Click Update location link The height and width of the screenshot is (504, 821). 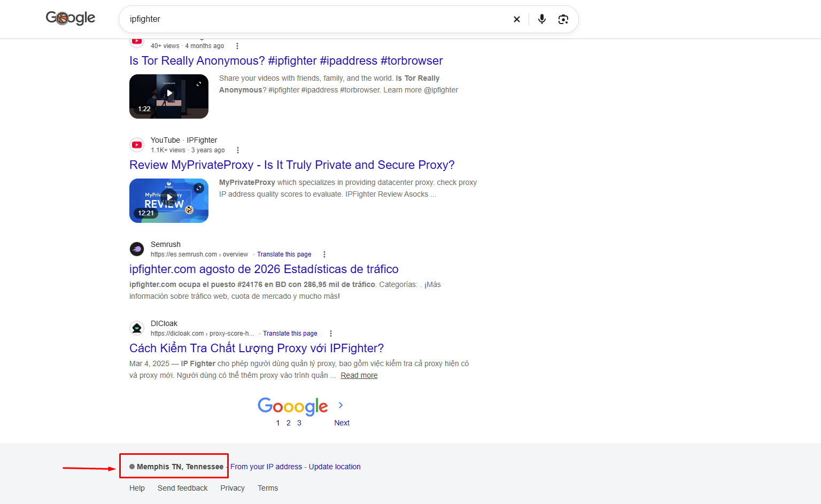pyautogui.click(x=335, y=467)
